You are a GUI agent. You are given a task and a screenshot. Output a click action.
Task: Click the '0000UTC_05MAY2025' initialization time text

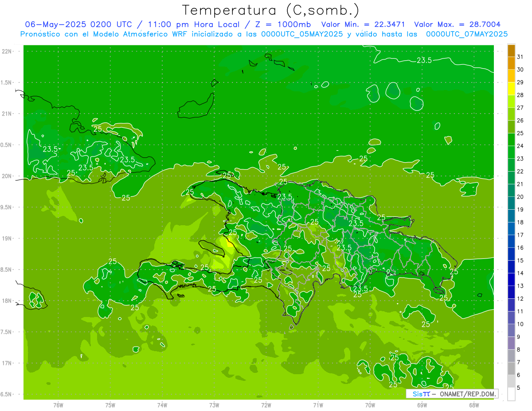pyautogui.click(x=302, y=34)
